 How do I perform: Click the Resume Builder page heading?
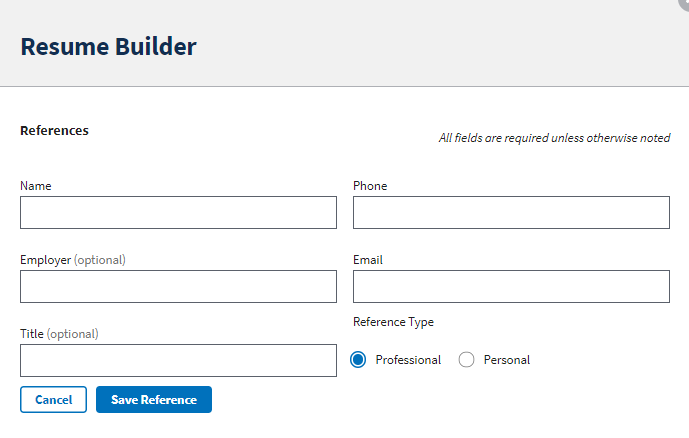pyautogui.click(x=108, y=46)
